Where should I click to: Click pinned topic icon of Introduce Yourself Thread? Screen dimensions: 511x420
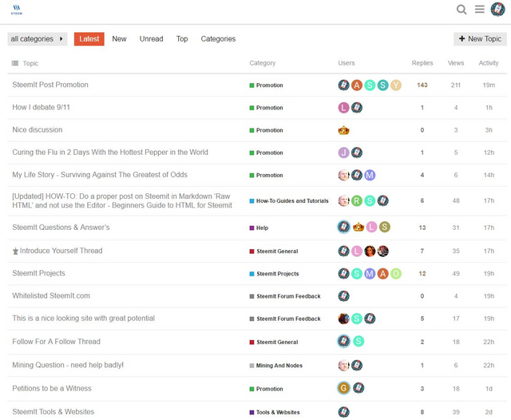click(15, 252)
